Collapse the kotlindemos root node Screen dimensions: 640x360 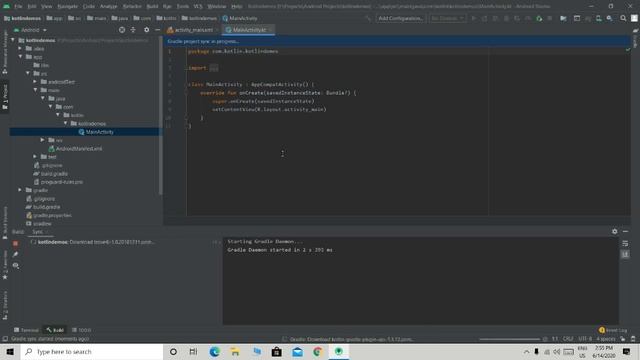13,40
